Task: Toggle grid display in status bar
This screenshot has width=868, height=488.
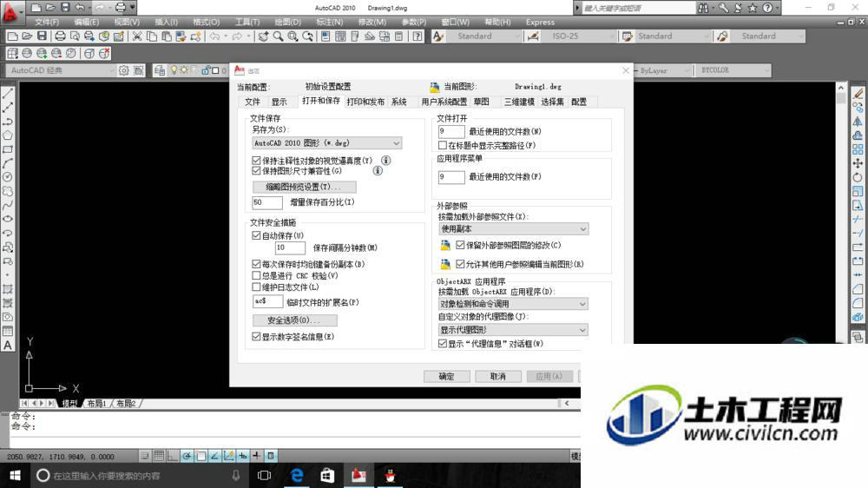Action: tap(158, 456)
